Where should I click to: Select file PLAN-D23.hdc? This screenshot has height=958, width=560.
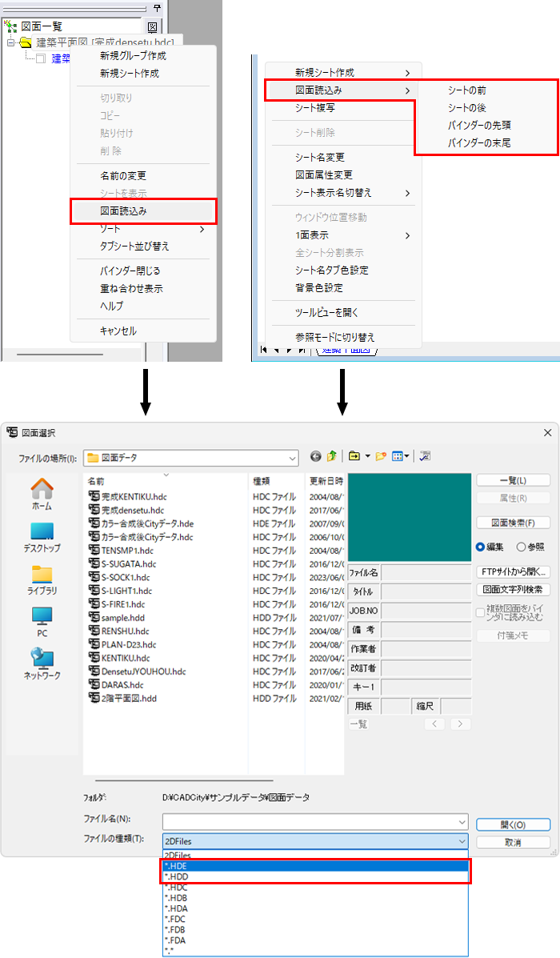tap(128, 644)
